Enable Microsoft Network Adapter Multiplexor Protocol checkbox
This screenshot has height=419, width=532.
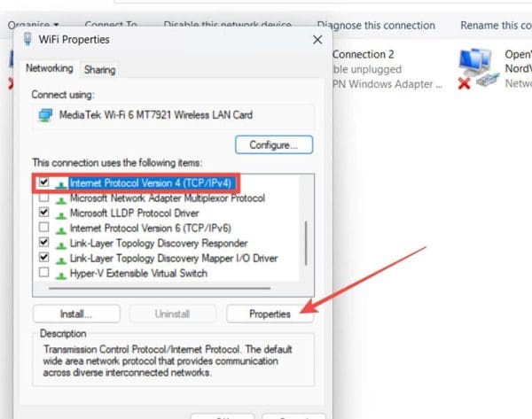point(43,198)
